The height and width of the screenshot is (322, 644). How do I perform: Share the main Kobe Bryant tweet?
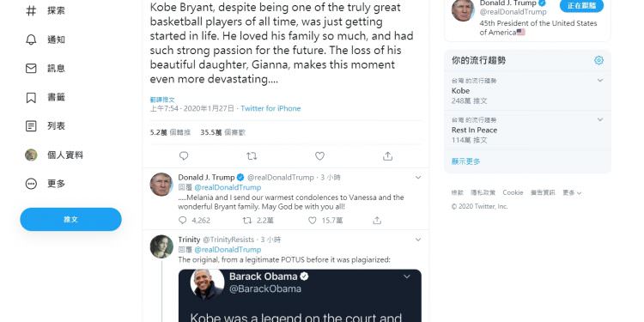388,156
